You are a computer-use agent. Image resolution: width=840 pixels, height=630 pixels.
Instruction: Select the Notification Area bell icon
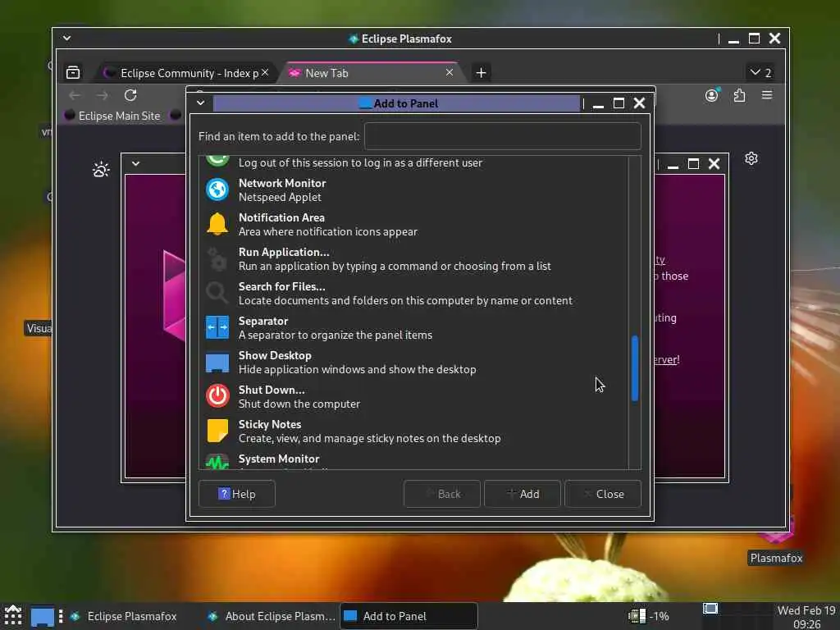point(217,224)
